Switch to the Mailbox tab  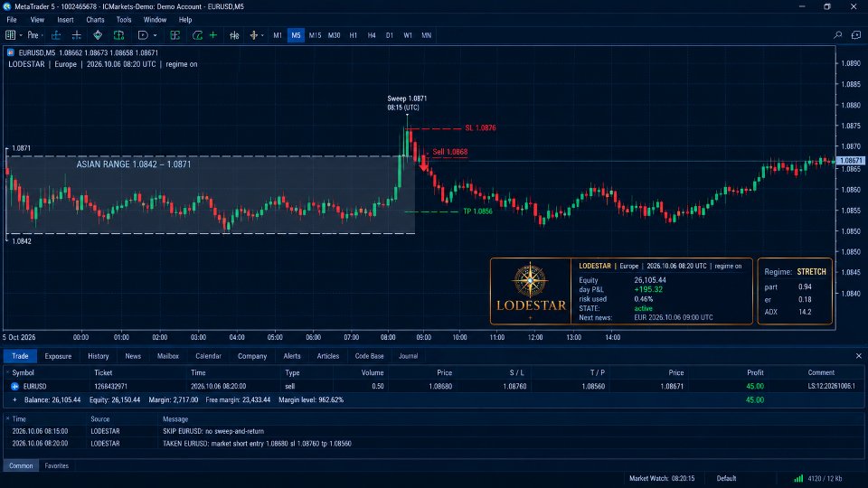click(168, 356)
